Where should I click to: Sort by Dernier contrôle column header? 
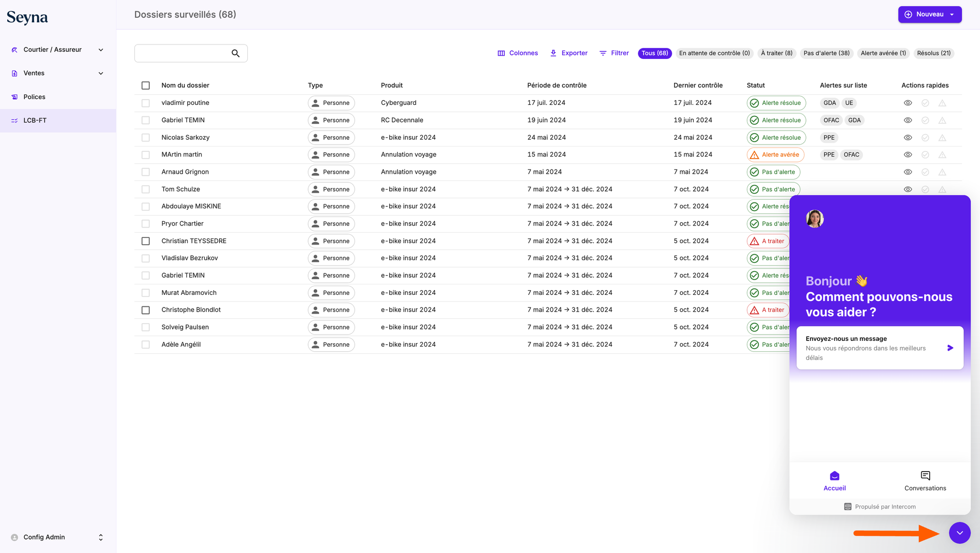[698, 86]
